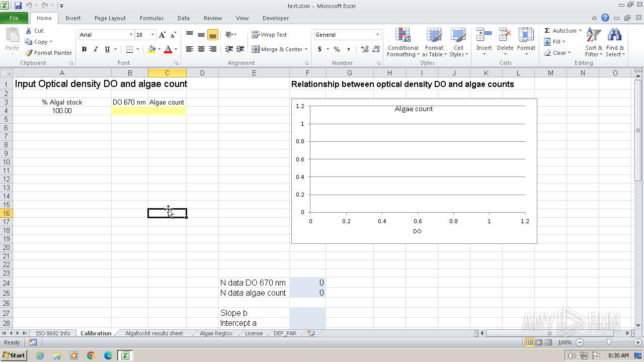
Task: Click the Clear button in Editing group
Action: coord(557,53)
